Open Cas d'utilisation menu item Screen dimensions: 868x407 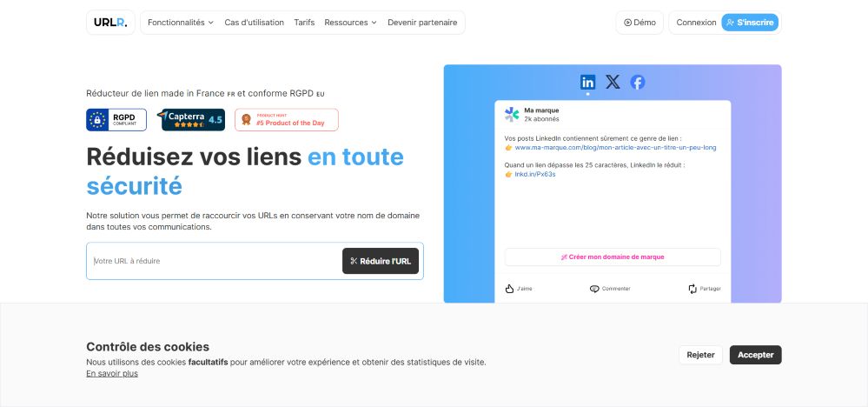[254, 23]
